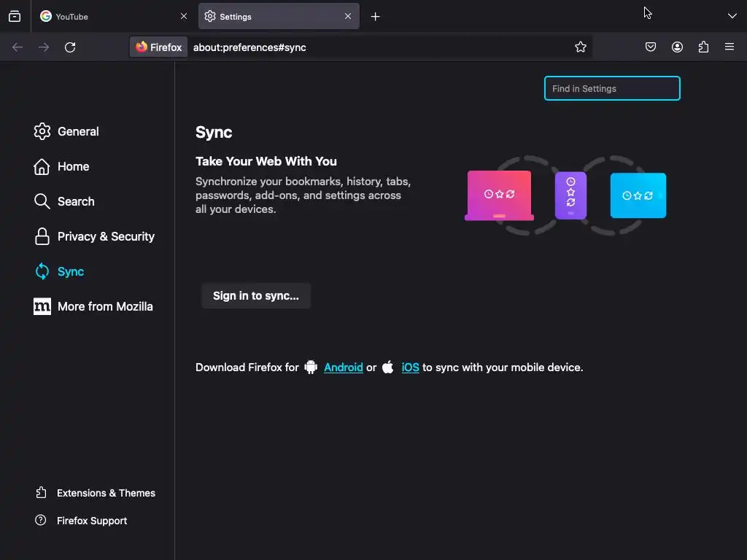Close the Settings tab
This screenshot has width=747, height=560.
pos(348,17)
